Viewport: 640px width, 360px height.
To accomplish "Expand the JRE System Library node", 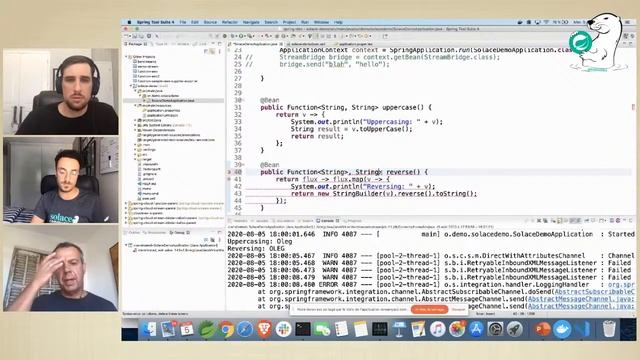I will click(136, 125).
